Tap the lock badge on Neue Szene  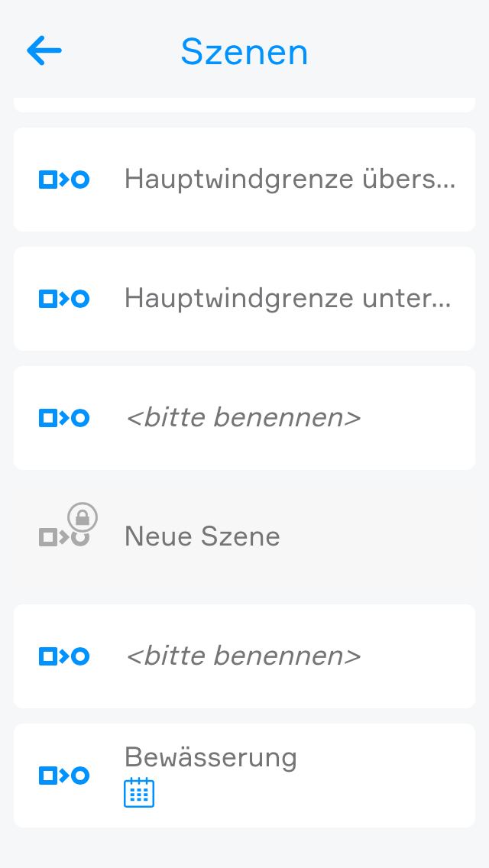point(83,518)
